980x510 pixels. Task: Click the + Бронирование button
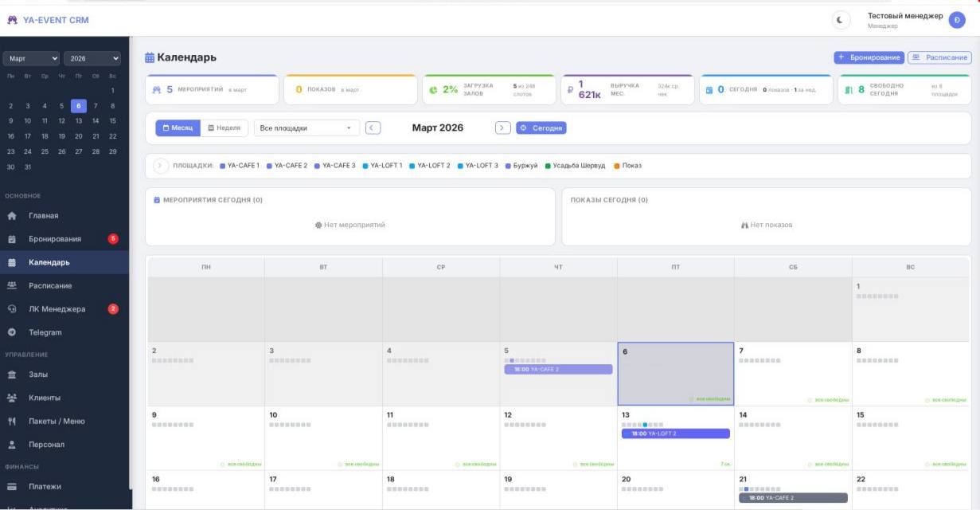tap(869, 57)
